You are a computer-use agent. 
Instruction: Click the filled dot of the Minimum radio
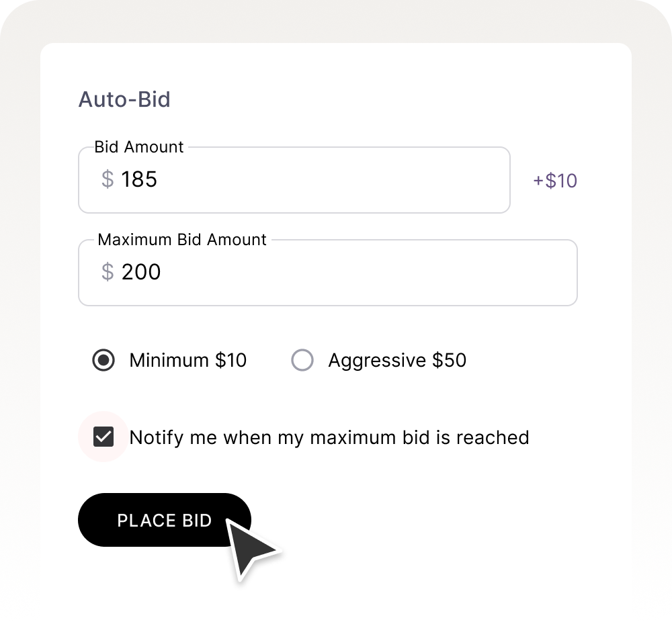(x=103, y=361)
